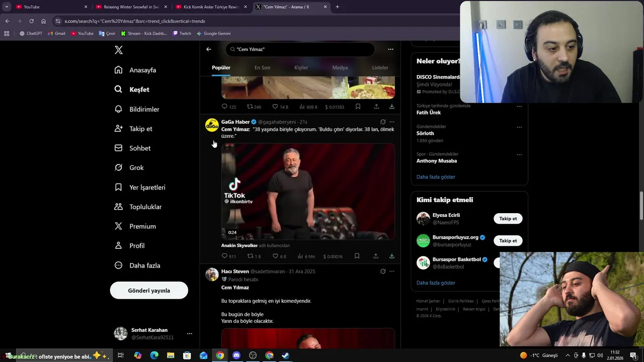The width and height of the screenshot is (644, 362).
Task: Play the Cem Yılmaz TikTok video
Action: click(x=308, y=191)
